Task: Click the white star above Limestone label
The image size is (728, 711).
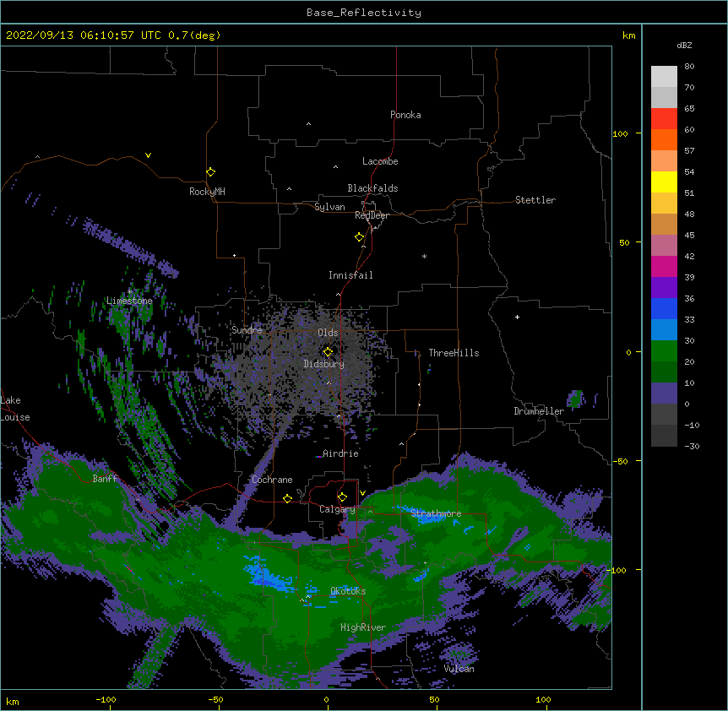Action: coord(130,291)
